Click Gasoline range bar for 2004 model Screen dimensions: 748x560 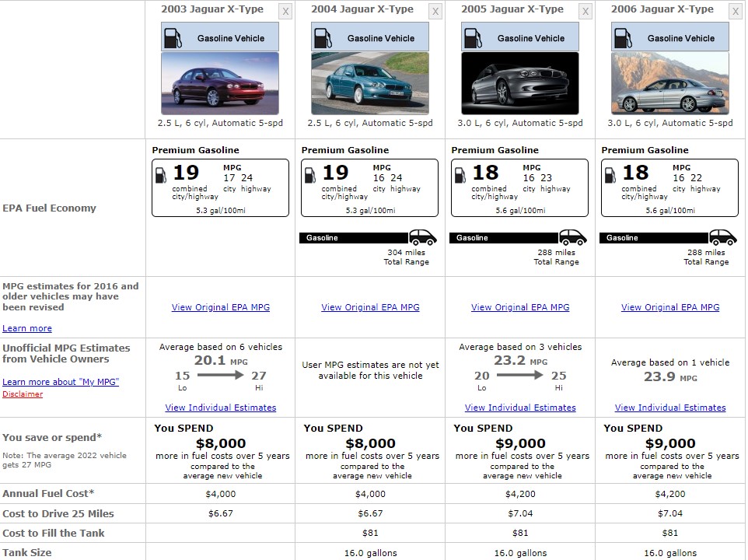point(354,237)
